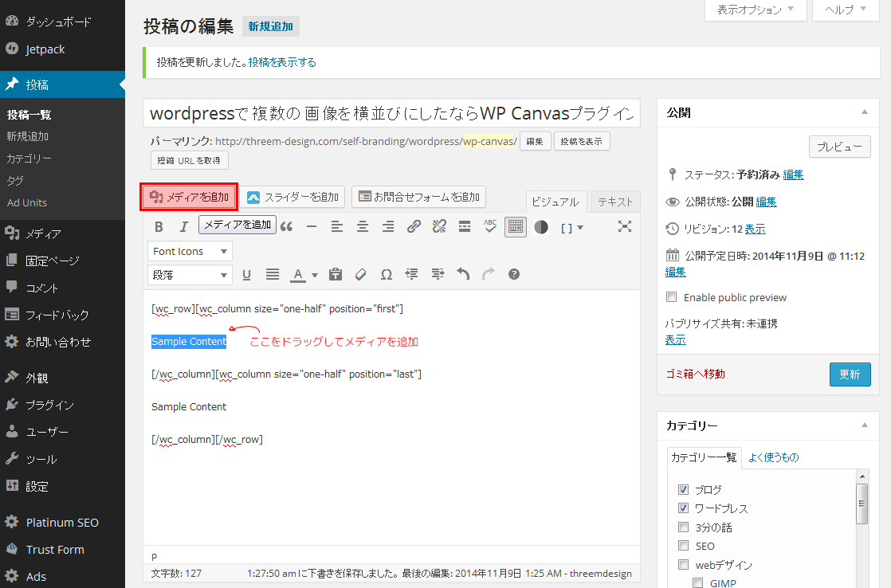Justify text alignment in editor
The image size is (891, 588).
pyautogui.click(x=273, y=275)
